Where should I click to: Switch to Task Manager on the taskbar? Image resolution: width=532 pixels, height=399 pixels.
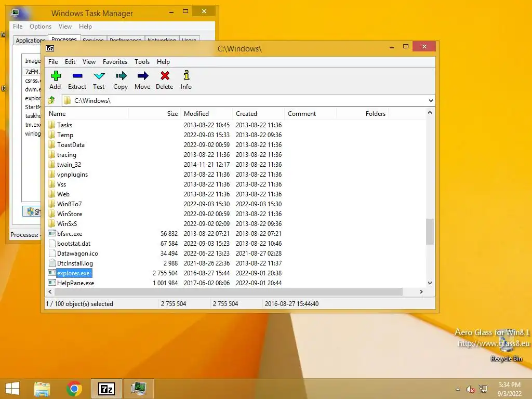click(139, 389)
